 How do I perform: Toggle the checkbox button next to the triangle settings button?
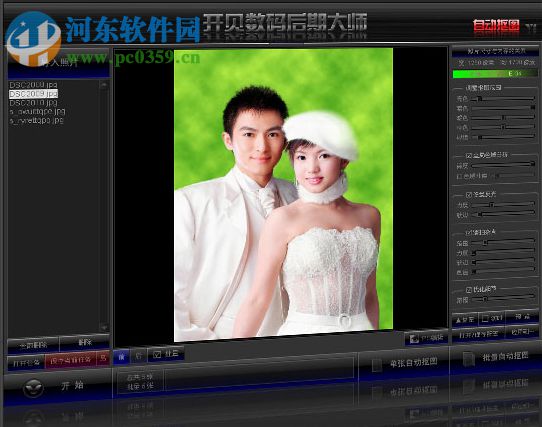point(492,318)
